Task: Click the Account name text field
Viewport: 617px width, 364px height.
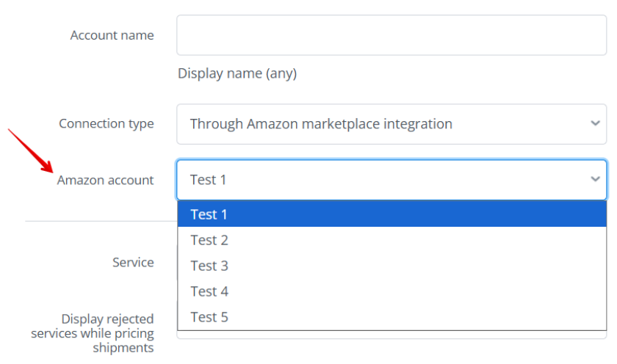Action: [391, 35]
